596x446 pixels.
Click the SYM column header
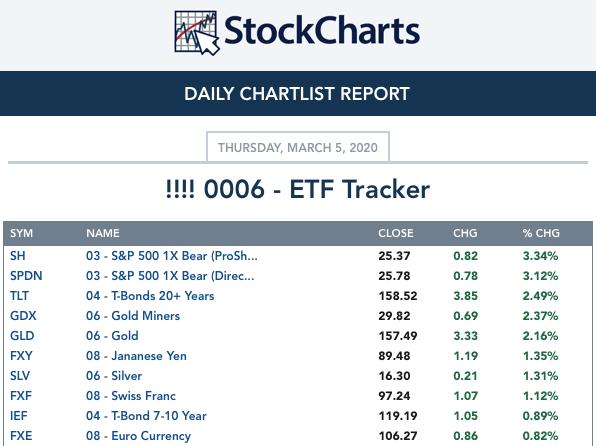pyautogui.click(x=21, y=233)
